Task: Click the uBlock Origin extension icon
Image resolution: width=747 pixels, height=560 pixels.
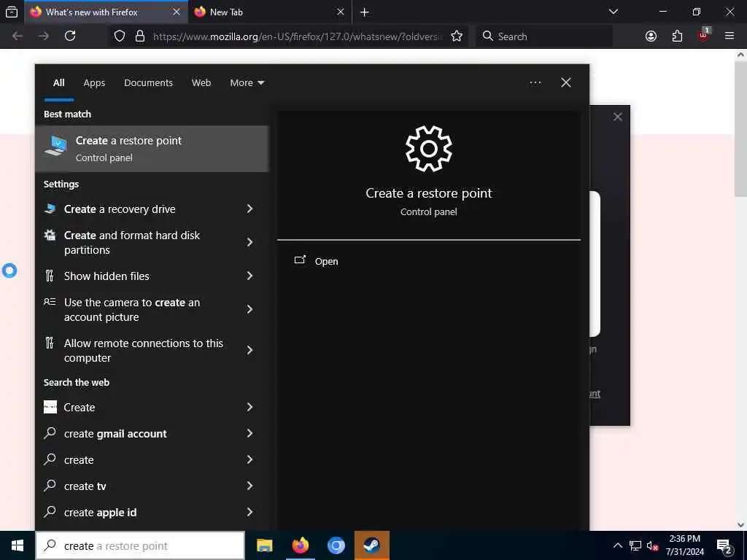Action: point(704,35)
